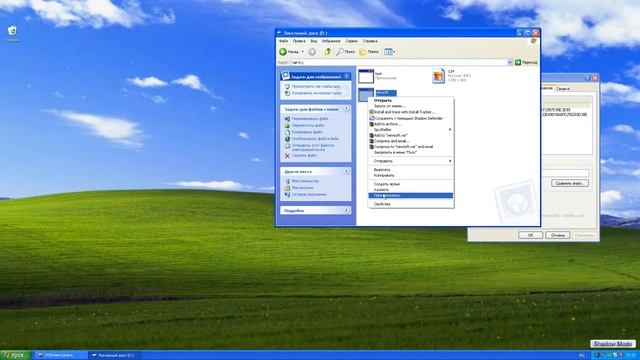Collapse the Другие места panel
The height and width of the screenshot is (360, 640).
(347, 171)
